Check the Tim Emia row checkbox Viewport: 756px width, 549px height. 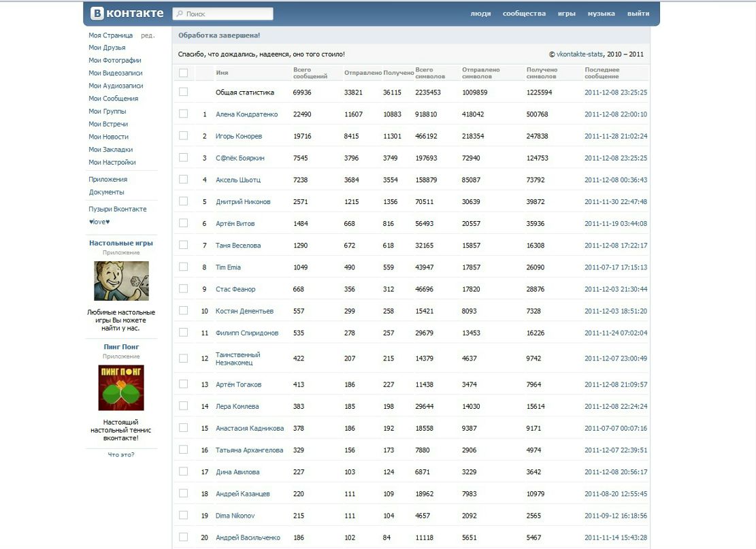183,267
